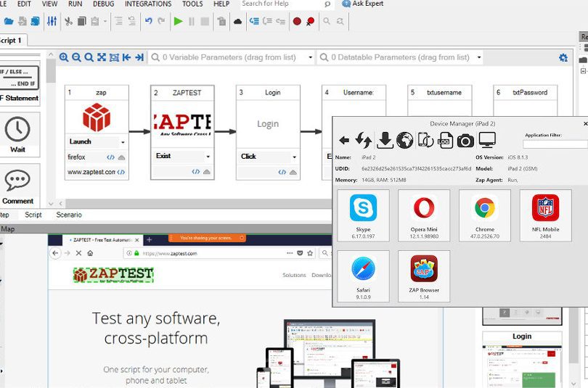Take a device screenshot with camera icon

click(x=465, y=140)
